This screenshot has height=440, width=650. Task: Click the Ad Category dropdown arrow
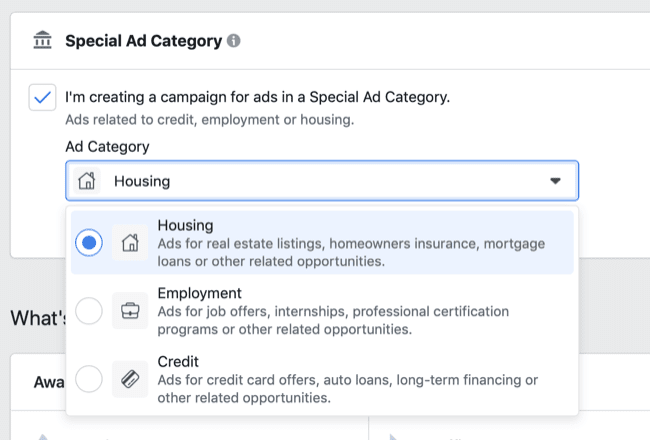pos(556,181)
